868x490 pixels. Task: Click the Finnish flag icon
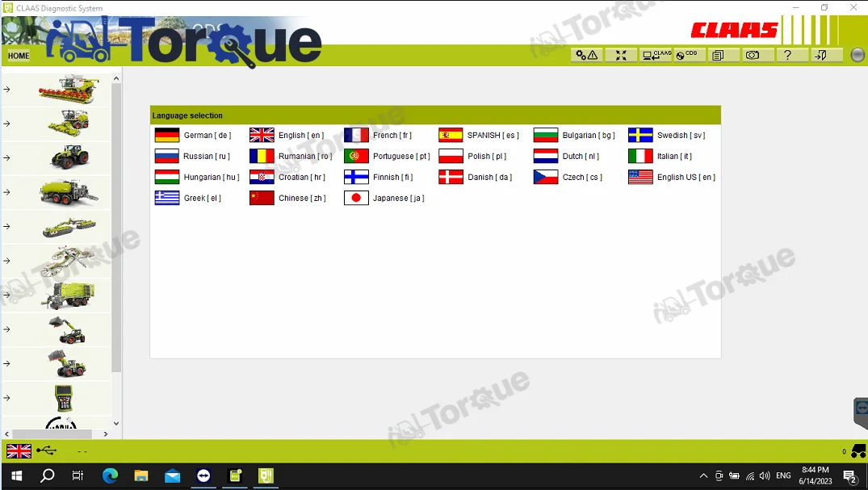356,177
